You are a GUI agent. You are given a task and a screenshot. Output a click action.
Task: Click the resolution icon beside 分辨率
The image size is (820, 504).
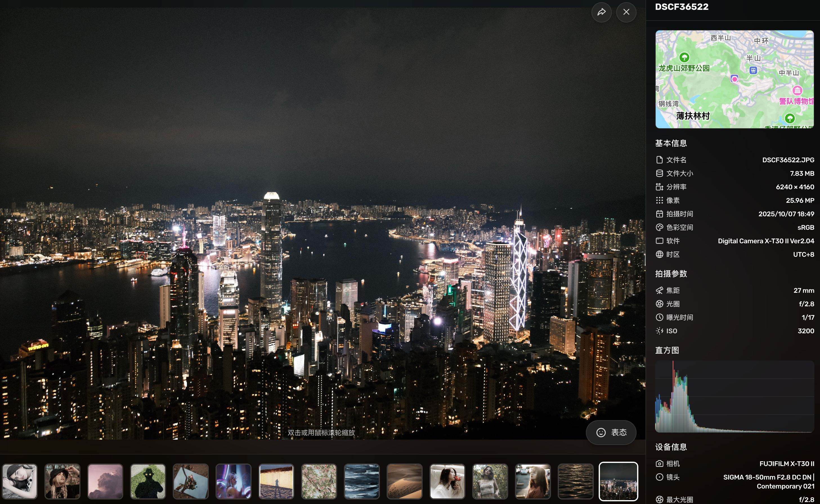coord(659,187)
